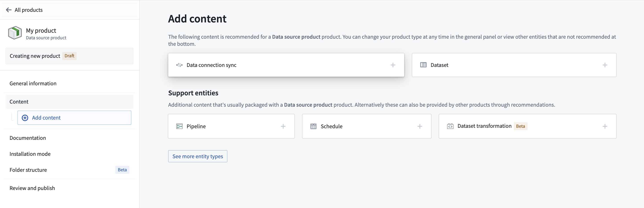Add a Dataset transformation via plus icon

coord(605,126)
